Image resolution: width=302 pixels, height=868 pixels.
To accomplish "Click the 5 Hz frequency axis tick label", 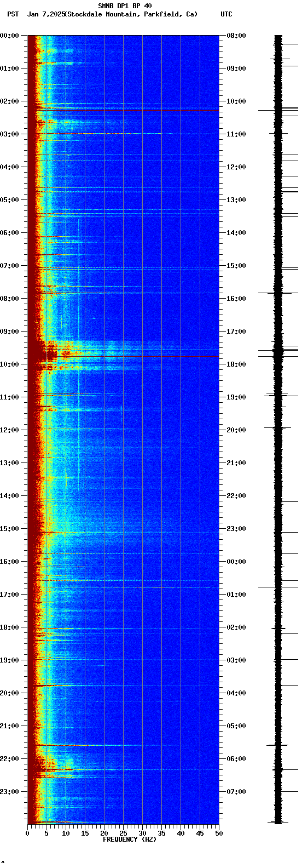I will [47, 833].
